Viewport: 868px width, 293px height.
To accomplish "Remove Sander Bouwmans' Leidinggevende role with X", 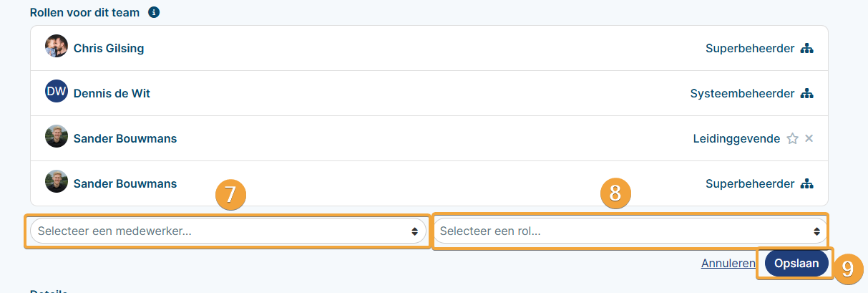I will [x=809, y=138].
